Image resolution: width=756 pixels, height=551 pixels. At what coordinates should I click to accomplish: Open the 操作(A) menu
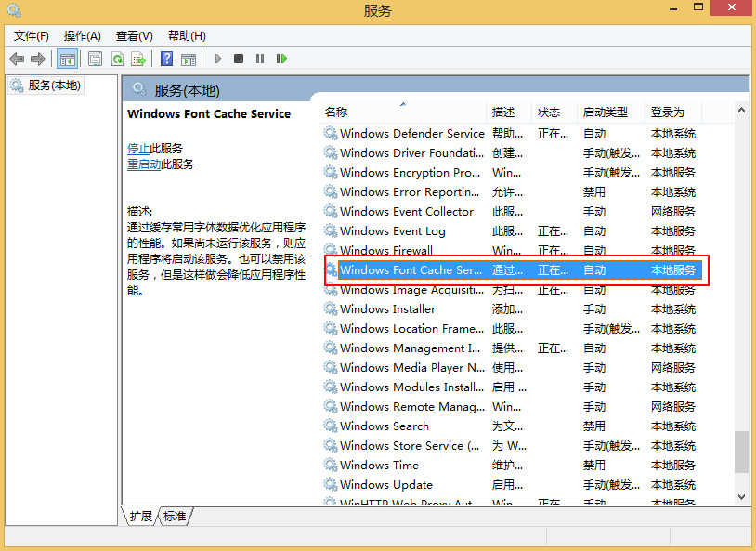coord(82,35)
